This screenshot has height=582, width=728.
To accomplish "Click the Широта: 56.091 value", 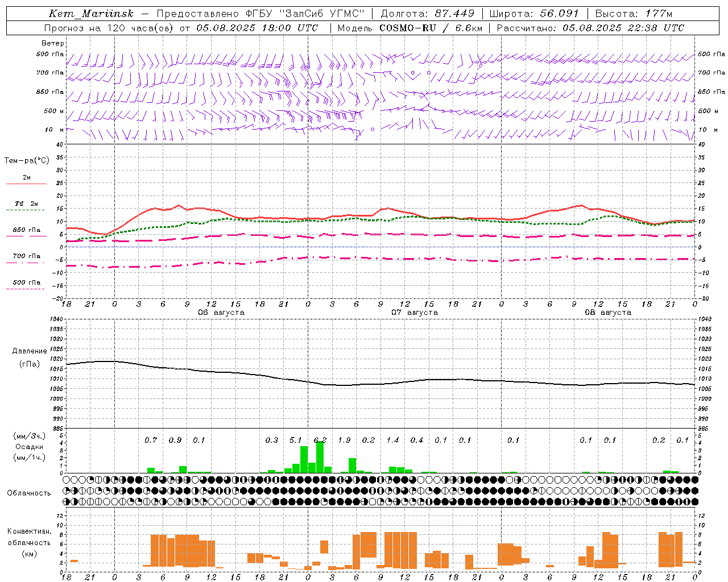I will pos(534,14).
